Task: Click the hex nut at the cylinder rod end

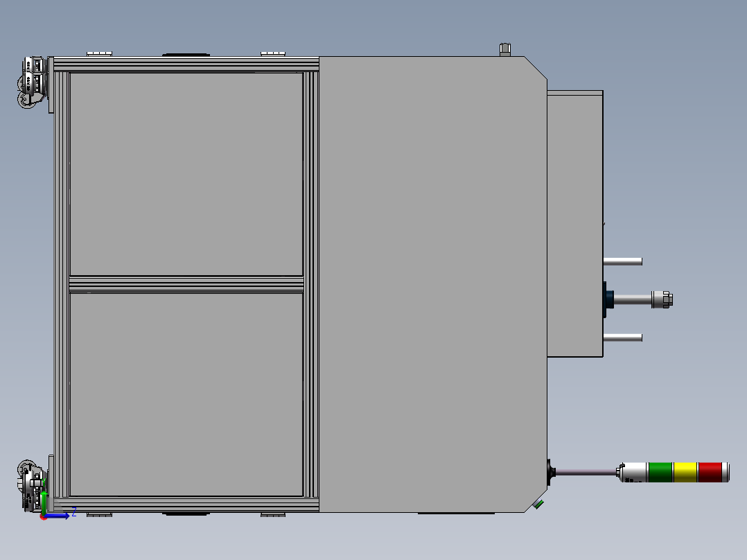Action: [668, 299]
